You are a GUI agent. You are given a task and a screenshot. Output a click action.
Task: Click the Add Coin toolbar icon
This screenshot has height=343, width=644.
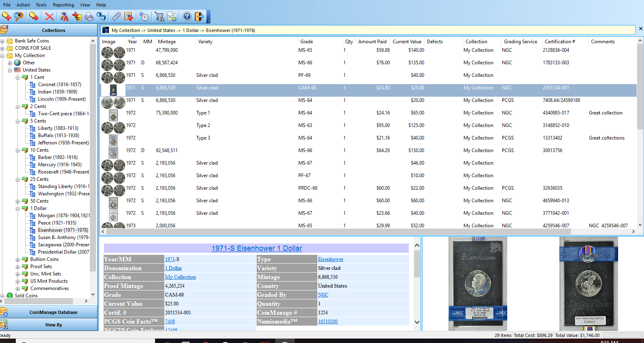(6, 17)
